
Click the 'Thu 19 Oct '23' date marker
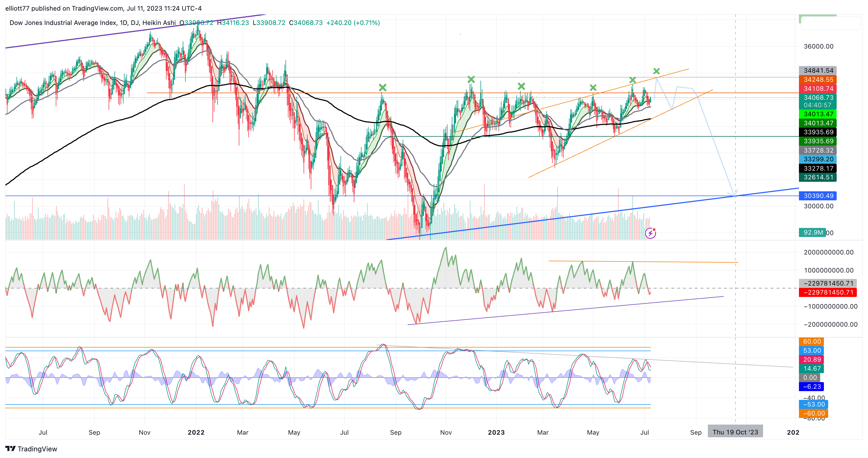(735, 432)
